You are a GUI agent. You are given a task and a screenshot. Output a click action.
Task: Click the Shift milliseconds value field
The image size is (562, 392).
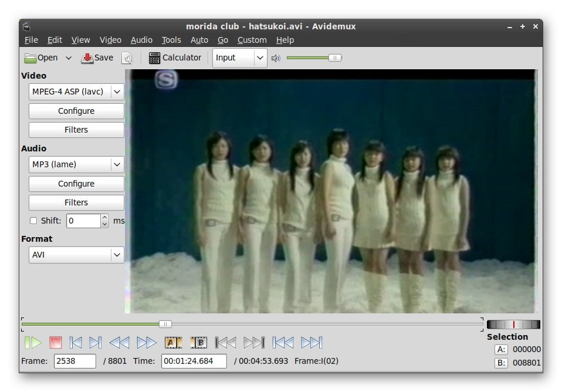[83, 221]
